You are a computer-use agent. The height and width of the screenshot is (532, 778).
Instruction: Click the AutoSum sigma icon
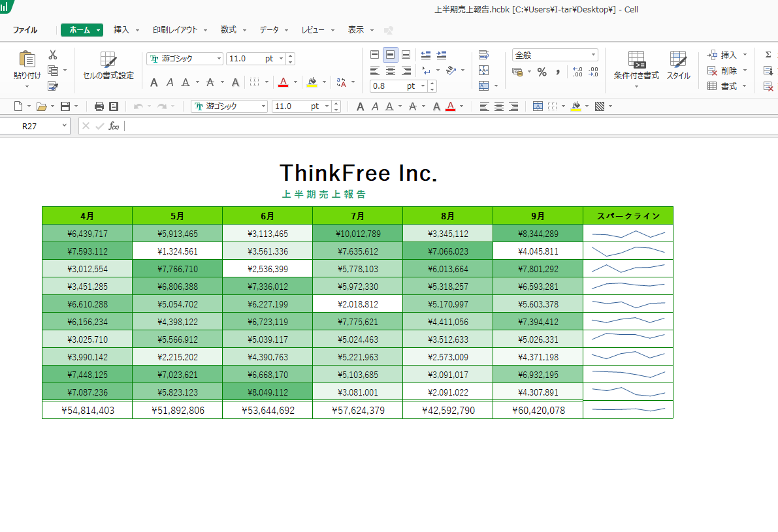click(x=768, y=55)
